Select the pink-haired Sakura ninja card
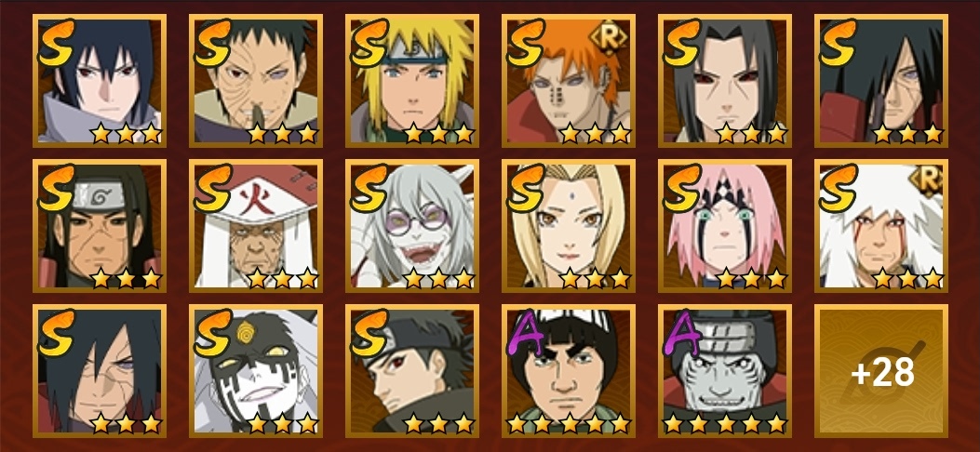 pyautogui.click(x=724, y=225)
